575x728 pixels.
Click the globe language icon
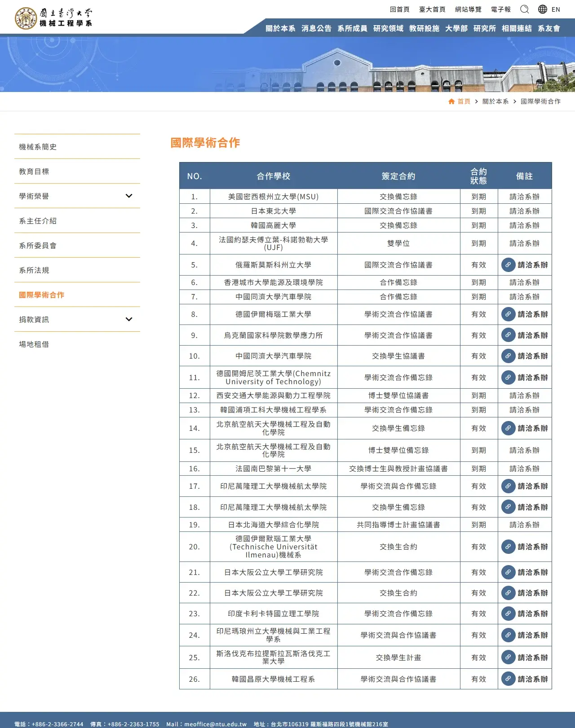pyautogui.click(x=543, y=9)
